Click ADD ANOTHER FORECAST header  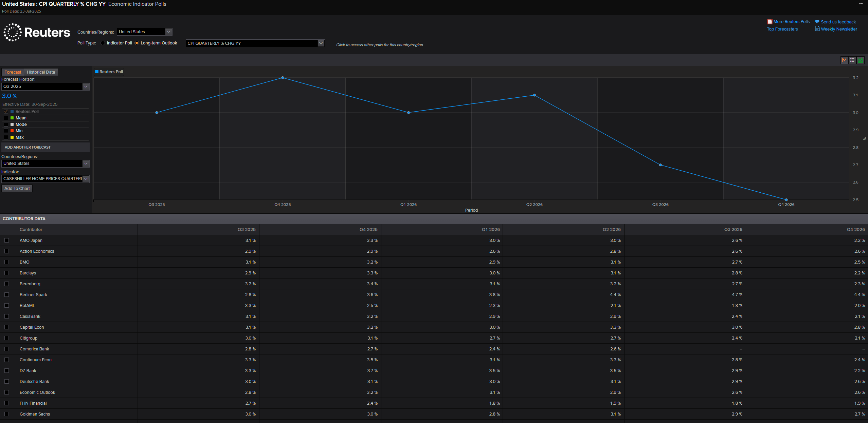[x=46, y=147]
